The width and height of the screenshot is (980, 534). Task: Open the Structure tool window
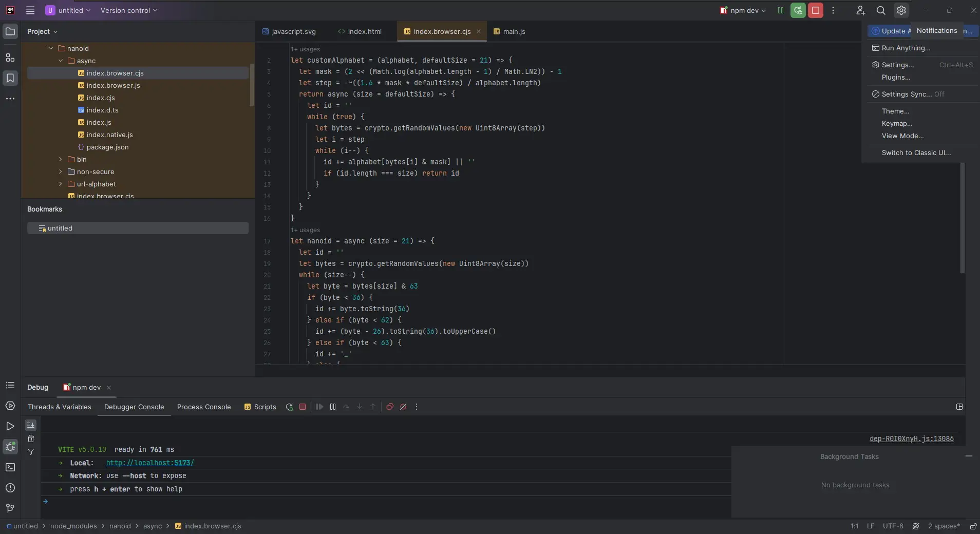click(10, 58)
